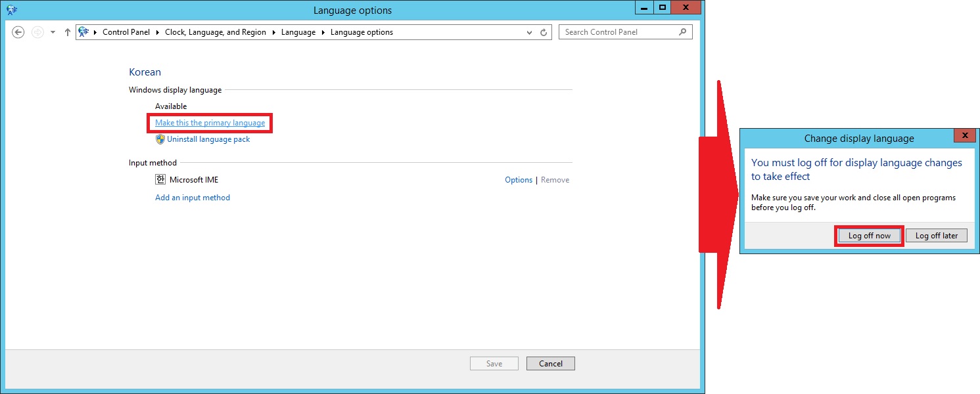
Task: Expand arrow after Clock, Language, and Region
Action: click(x=273, y=32)
